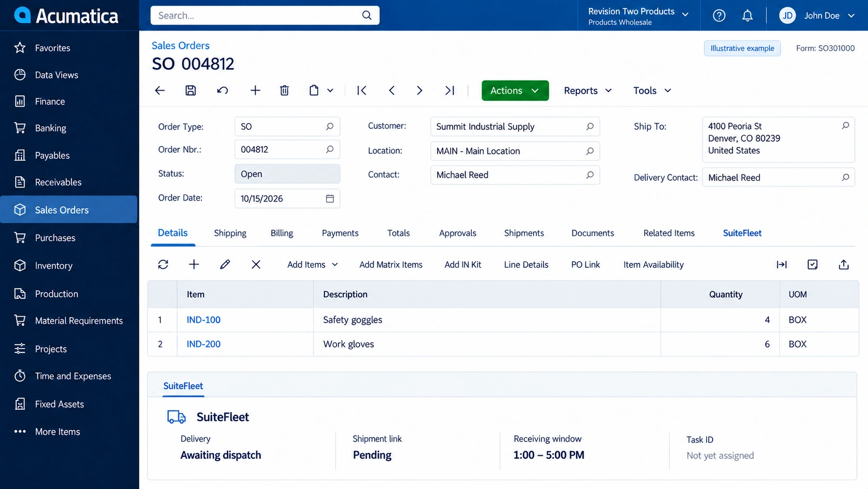Image resolution: width=868 pixels, height=489 pixels.
Task: Open the Reports dropdown menu
Action: click(x=588, y=90)
